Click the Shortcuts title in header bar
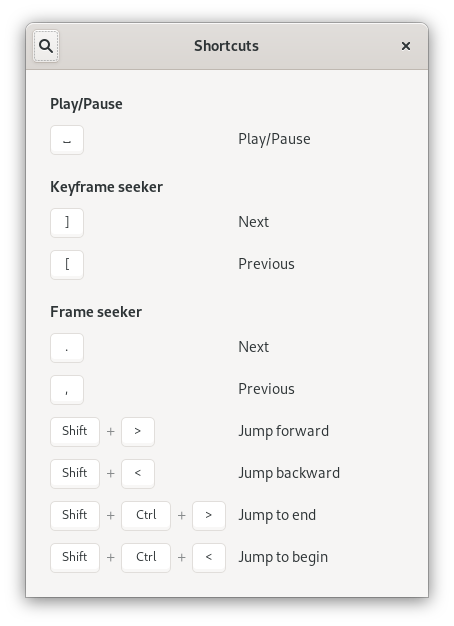The image size is (454, 626). click(226, 46)
